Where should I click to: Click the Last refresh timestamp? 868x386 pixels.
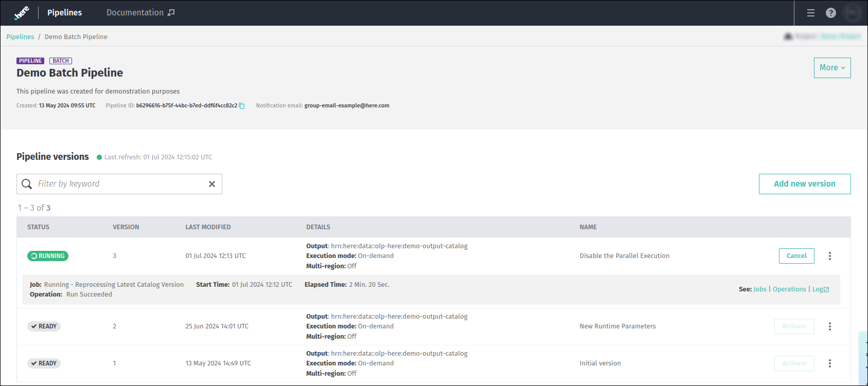pyautogui.click(x=158, y=157)
